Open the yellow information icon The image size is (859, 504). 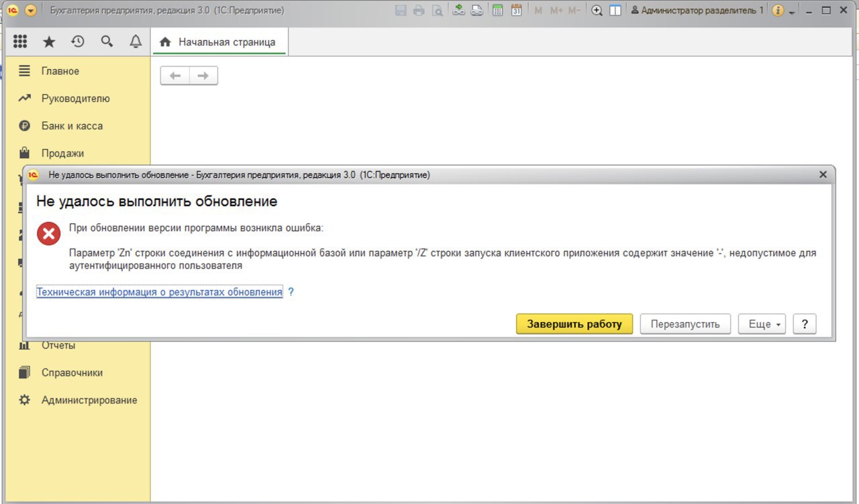[x=778, y=11]
